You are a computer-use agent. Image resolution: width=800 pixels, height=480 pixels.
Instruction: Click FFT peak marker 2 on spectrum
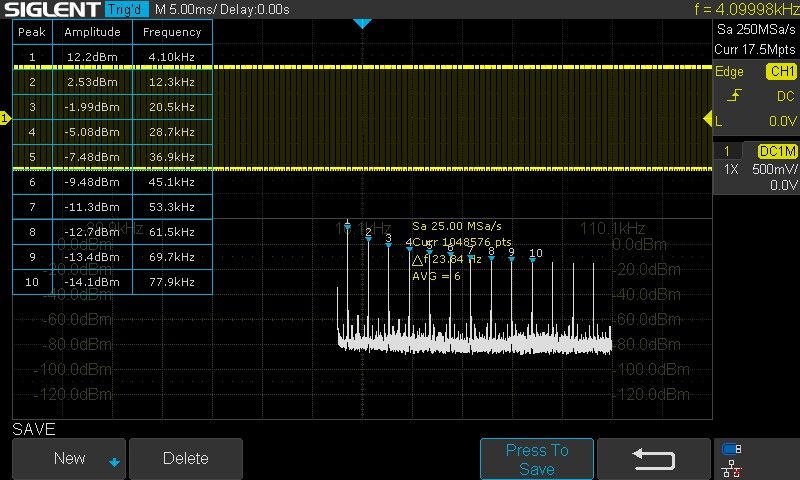(x=368, y=235)
